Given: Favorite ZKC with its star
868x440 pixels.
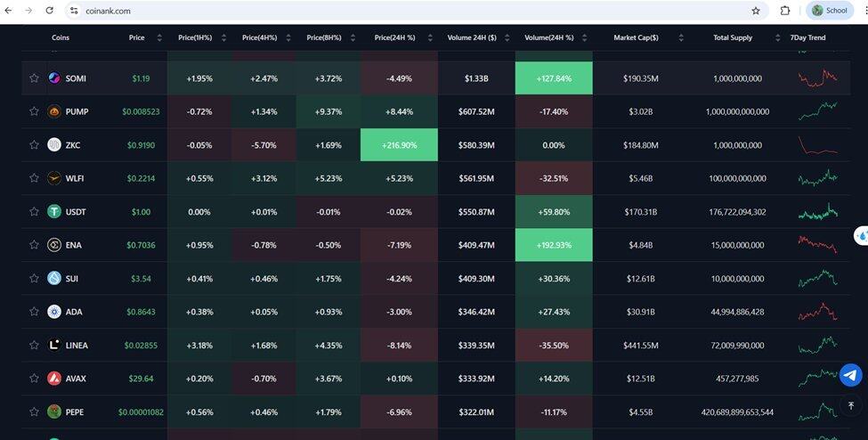Looking at the screenshot, I should point(34,144).
